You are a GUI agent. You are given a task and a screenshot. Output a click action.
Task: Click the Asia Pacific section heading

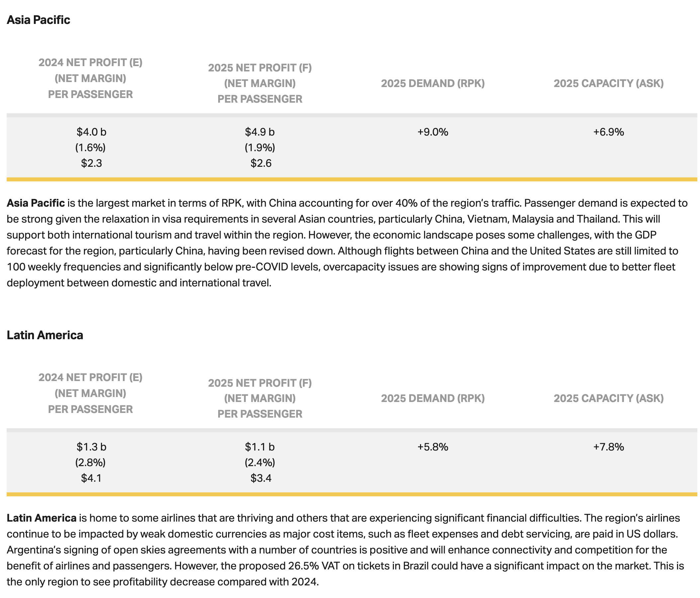point(38,20)
